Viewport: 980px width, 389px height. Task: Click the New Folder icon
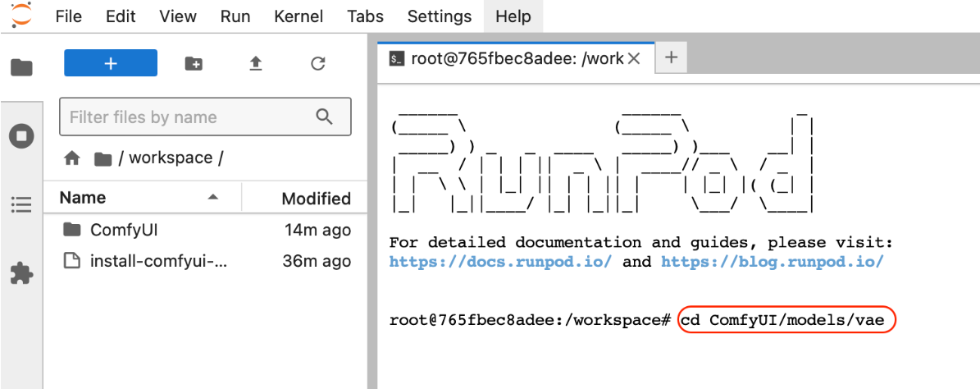(194, 63)
